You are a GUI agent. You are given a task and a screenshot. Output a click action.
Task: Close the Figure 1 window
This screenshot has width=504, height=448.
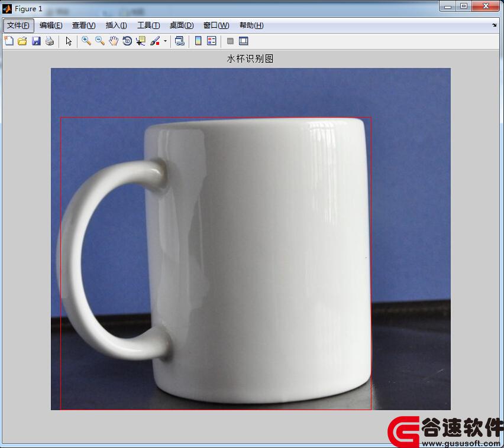tap(486, 6)
